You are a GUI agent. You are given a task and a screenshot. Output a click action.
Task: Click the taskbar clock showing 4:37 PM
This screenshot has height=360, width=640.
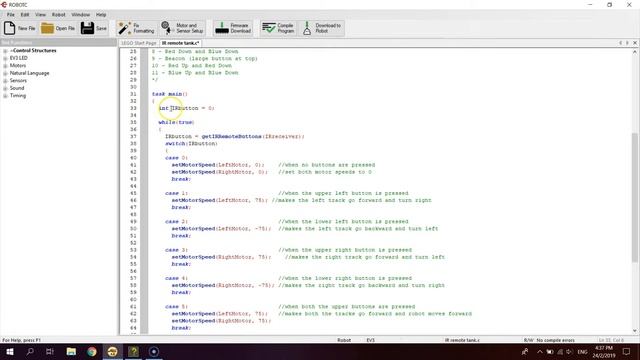coord(604,351)
